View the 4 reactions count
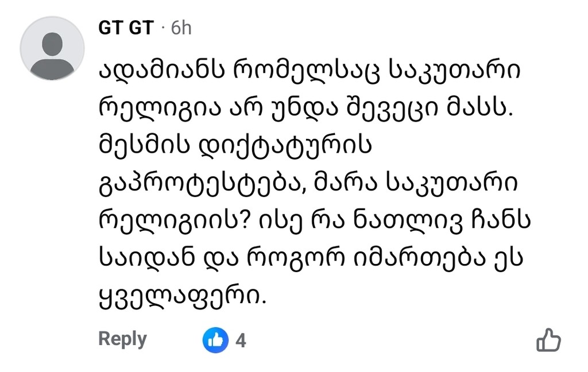This screenshot has width=588, height=372. 241,341
